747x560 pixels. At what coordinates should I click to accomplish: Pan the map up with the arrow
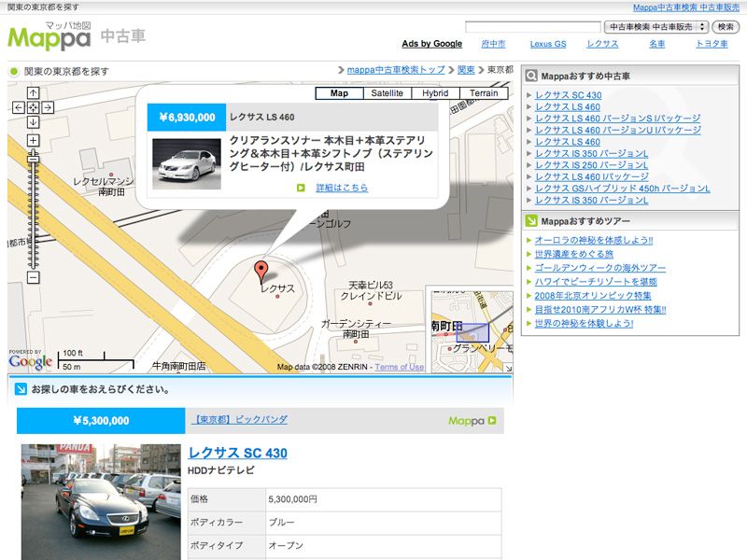[33, 93]
